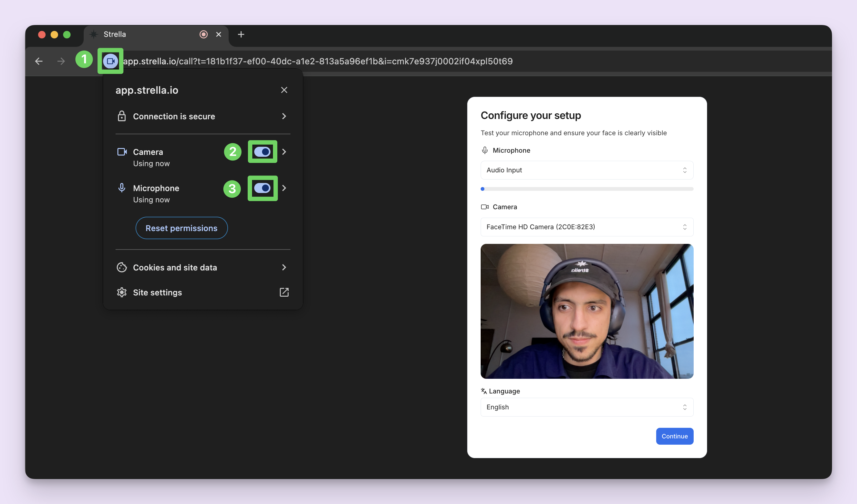This screenshot has height=504, width=857.
Task: Open the FaceTime HD Camera dropdown
Action: click(x=587, y=227)
